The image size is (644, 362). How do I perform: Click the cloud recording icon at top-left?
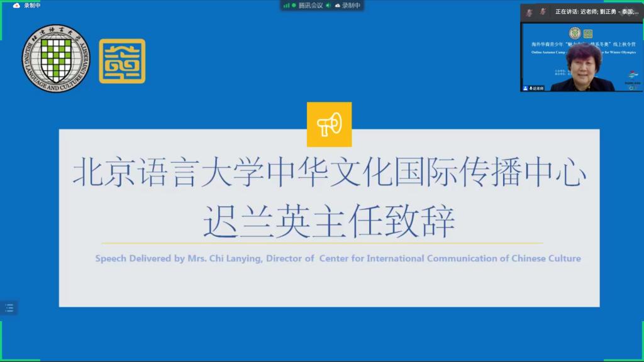coord(16,6)
